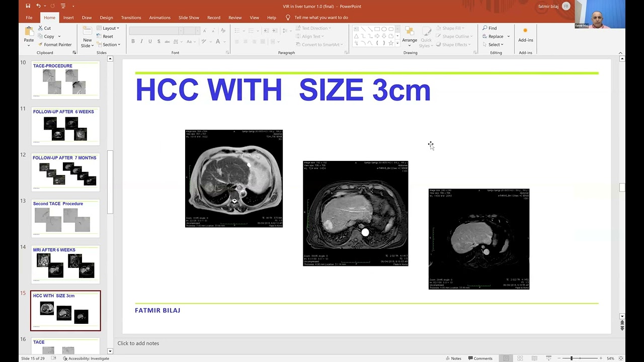Click Click to add notes area
The width and height of the screenshot is (644, 362).
pyautogui.click(x=138, y=343)
